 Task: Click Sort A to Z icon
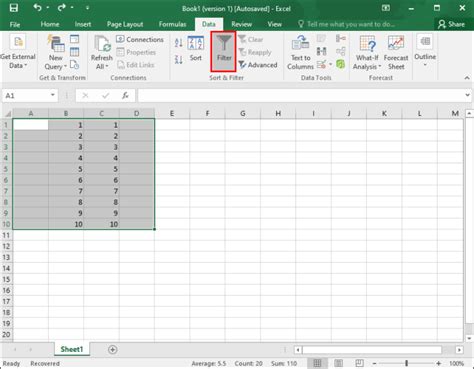coord(179,42)
